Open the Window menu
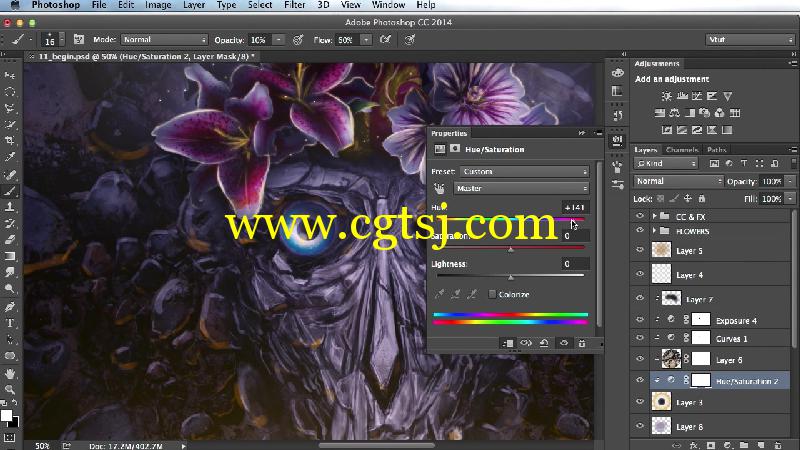This screenshot has width=800, height=450. pos(388,5)
